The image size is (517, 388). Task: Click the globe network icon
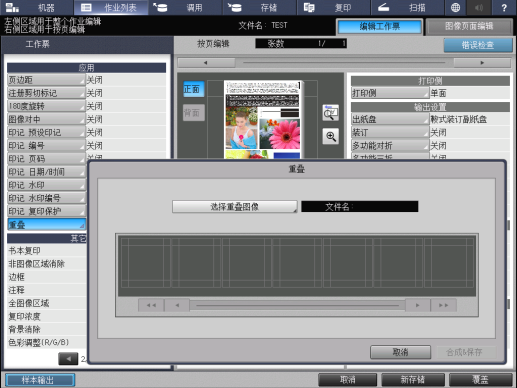[455, 7]
